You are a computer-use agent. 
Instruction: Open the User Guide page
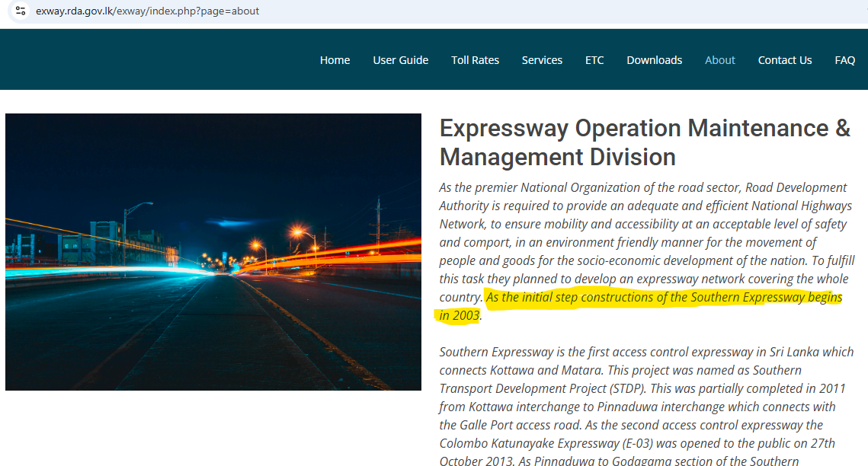[400, 59]
